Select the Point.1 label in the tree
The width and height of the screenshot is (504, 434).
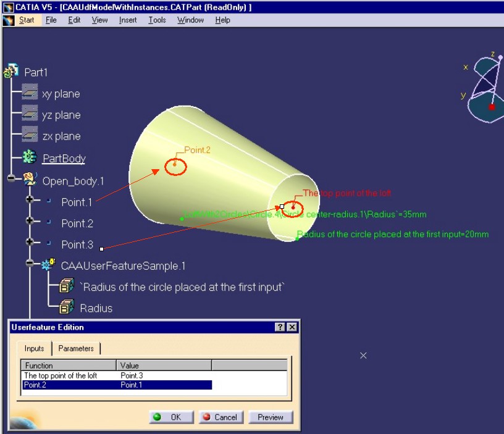point(77,202)
